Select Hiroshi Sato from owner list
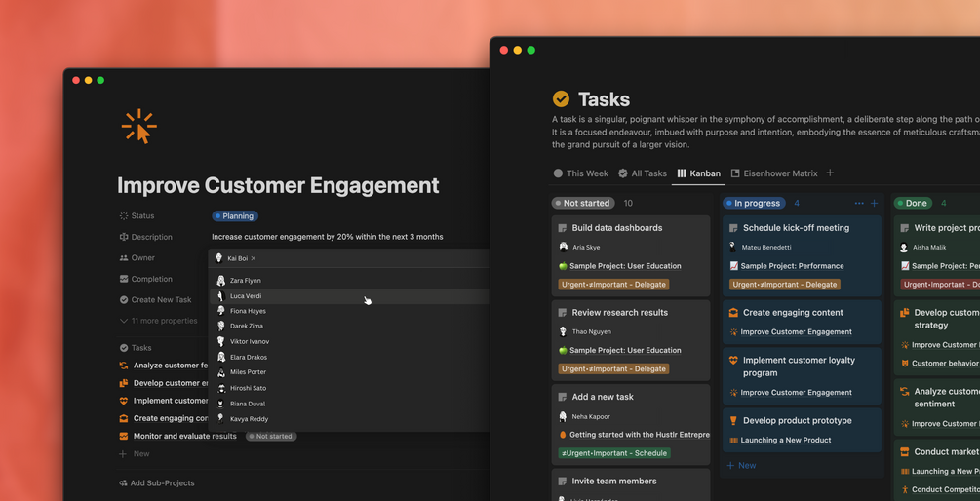The image size is (980, 501). [349, 388]
